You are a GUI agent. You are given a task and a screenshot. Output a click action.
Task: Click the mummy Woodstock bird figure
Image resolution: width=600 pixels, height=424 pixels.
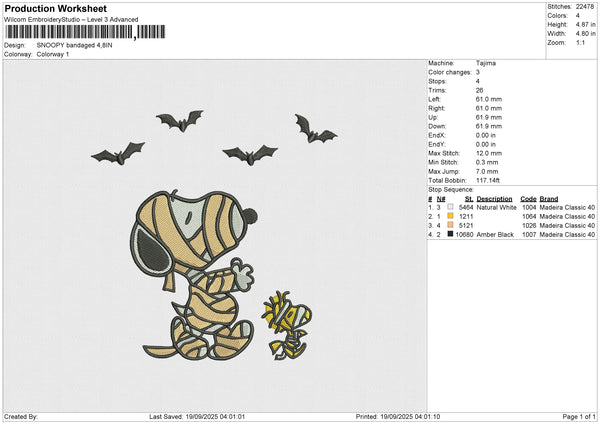(x=287, y=326)
